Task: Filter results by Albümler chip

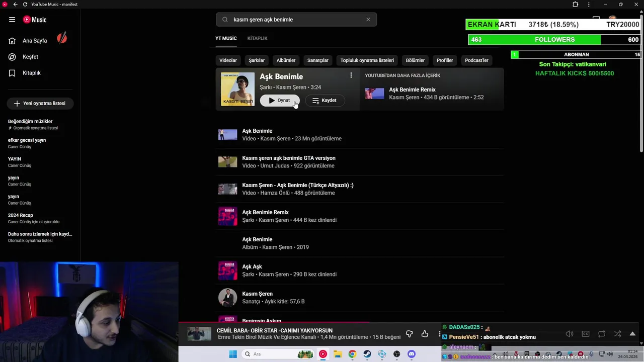Action: point(286,60)
